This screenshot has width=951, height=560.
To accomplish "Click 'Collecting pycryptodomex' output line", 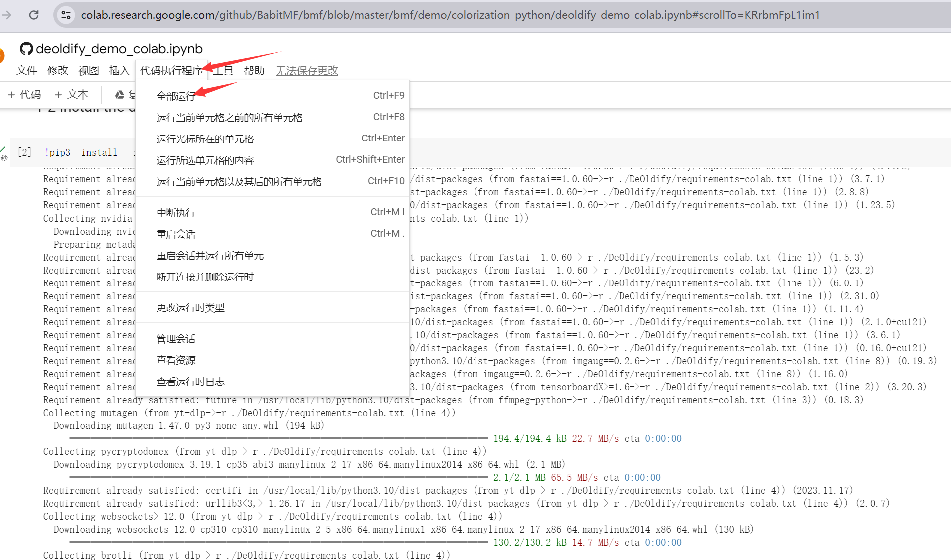I will (265, 452).
